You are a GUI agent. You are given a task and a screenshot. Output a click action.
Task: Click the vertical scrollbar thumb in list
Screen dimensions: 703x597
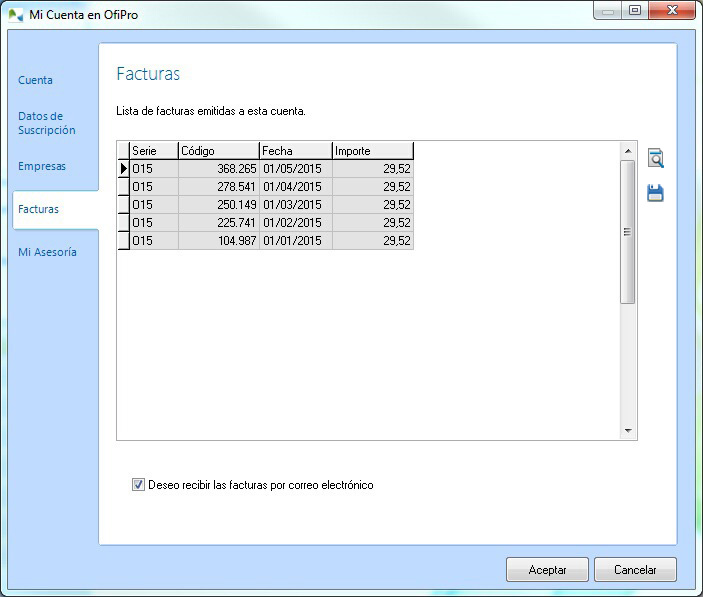(x=628, y=232)
